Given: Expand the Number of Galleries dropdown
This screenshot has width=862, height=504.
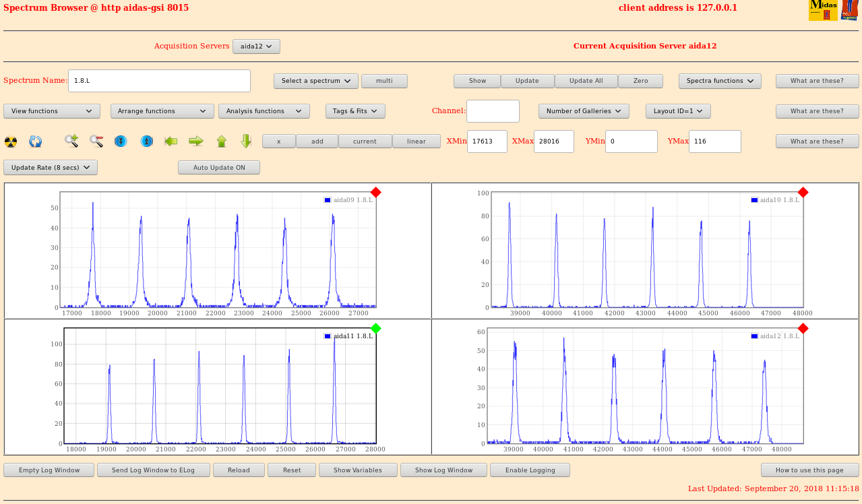Looking at the screenshot, I should point(584,111).
